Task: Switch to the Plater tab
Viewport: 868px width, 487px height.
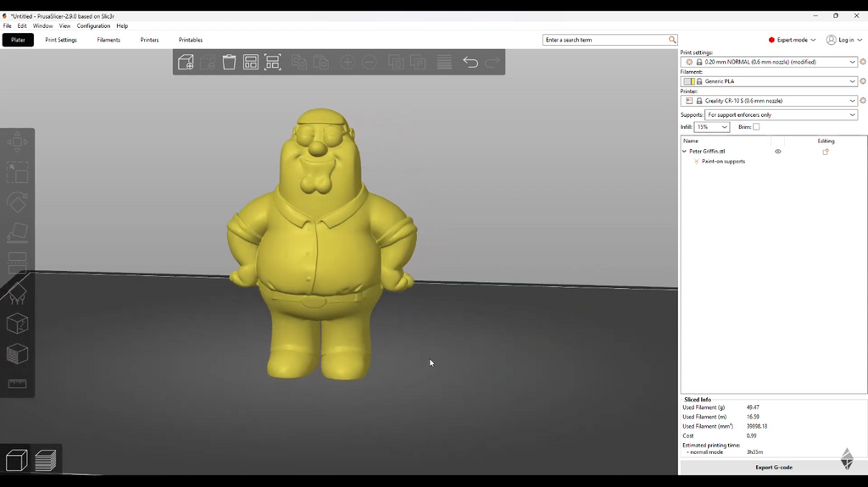Action: tap(18, 40)
